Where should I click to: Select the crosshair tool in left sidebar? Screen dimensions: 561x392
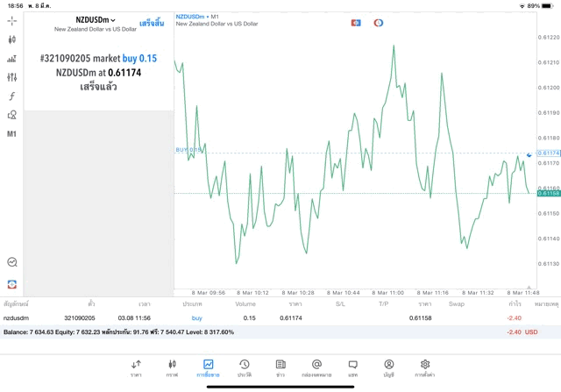pyautogui.click(x=12, y=20)
